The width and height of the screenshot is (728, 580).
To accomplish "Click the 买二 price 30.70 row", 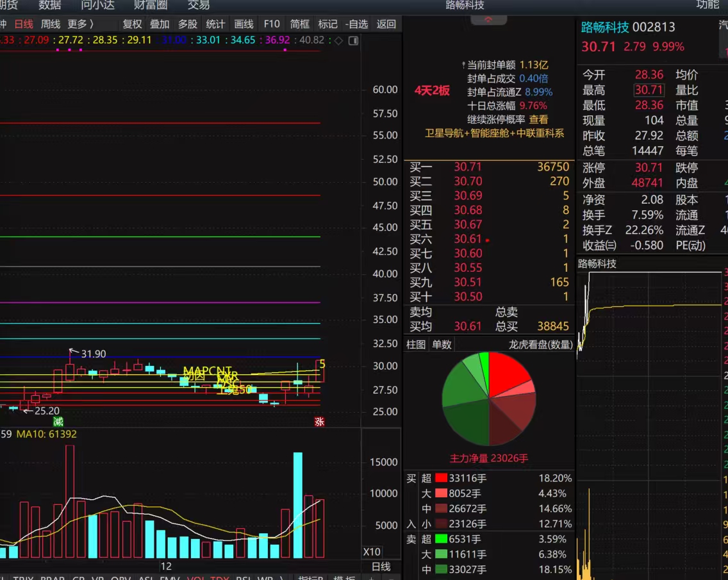I will click(x=489, y=181).
